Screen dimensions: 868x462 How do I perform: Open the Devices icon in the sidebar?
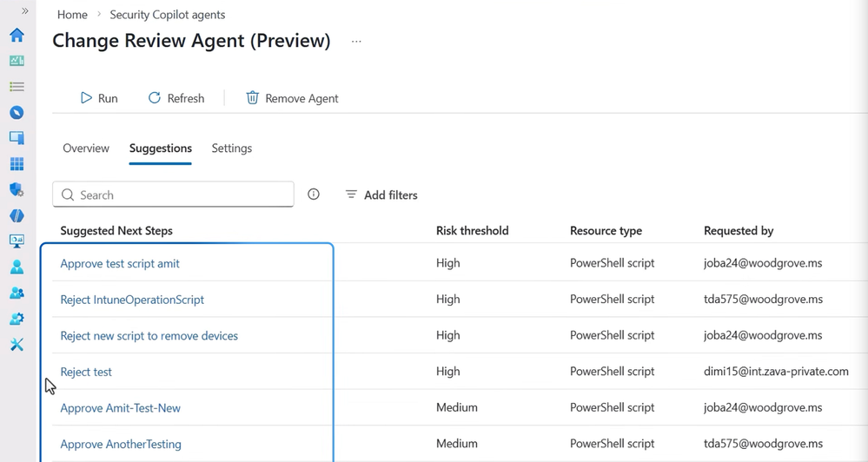point(17,138)
